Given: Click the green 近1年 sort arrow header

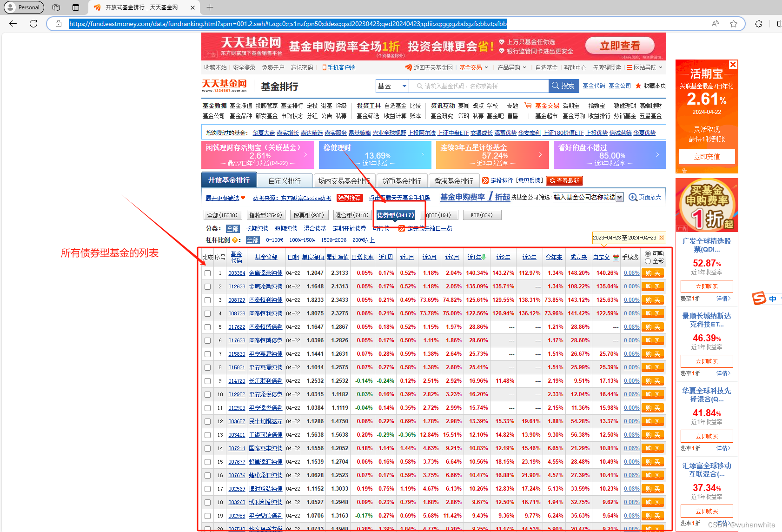Looking at the screenshot, I should pos(477,257).
